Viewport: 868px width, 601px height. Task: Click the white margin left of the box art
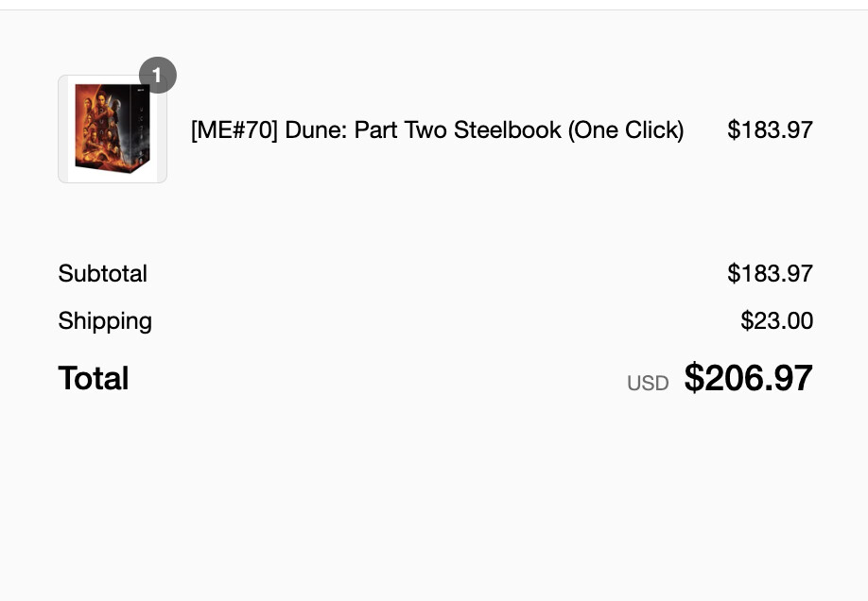tap(65, 129)
